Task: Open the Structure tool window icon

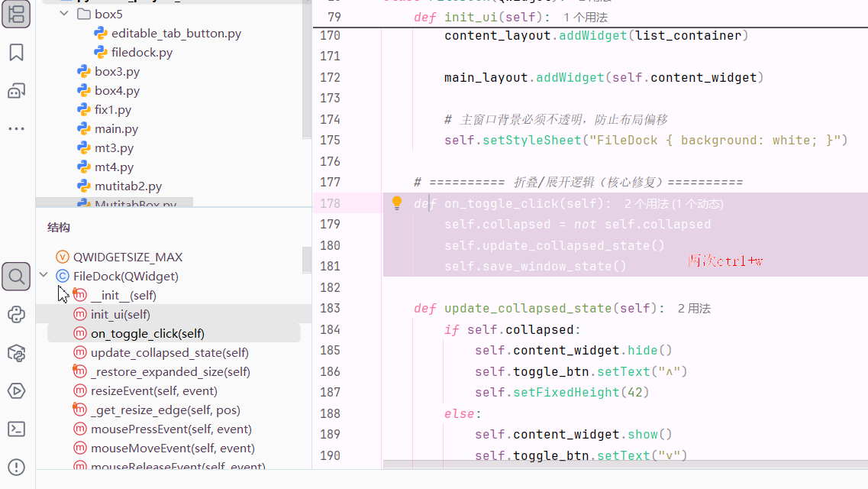Action: tap(16, 15)
